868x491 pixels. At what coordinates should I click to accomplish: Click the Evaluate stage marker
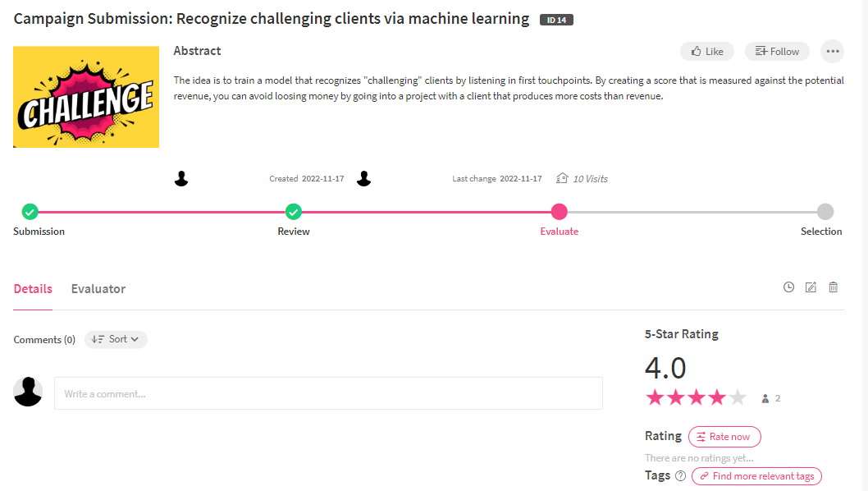tap(559, 212)
